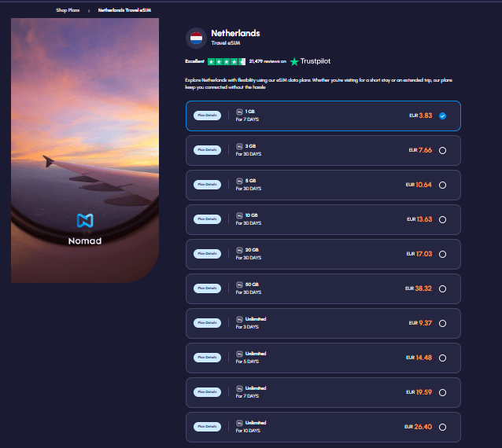Screen dimensions: 502x448
Task: Open Plan Details for 50 GB plan
Action: coord(207,288)
